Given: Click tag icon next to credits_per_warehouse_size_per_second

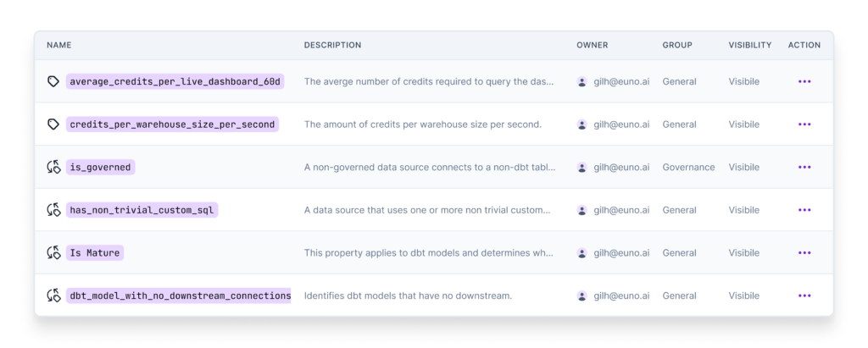Looking at the screenshot, I should 53,124.
